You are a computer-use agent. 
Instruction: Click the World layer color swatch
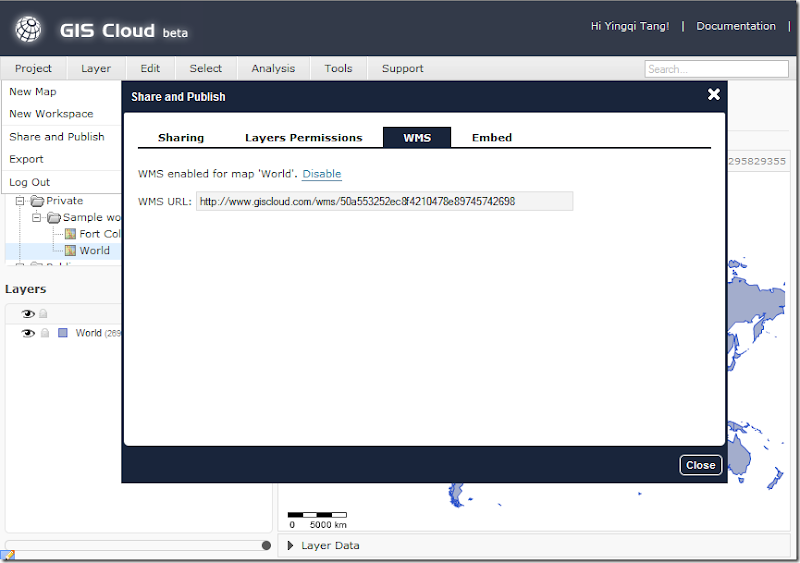(x=63, y=333)
